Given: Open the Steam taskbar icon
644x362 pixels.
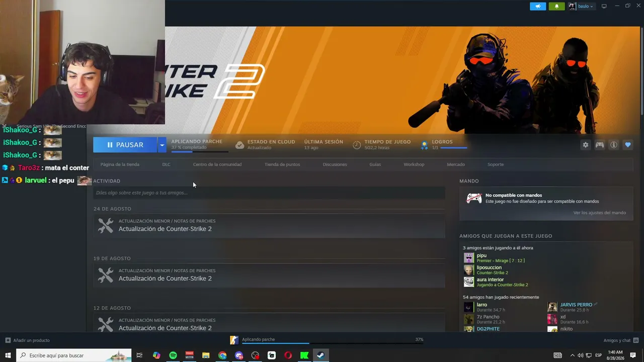Looking at the screenshot, I should (x=320, y=355).
